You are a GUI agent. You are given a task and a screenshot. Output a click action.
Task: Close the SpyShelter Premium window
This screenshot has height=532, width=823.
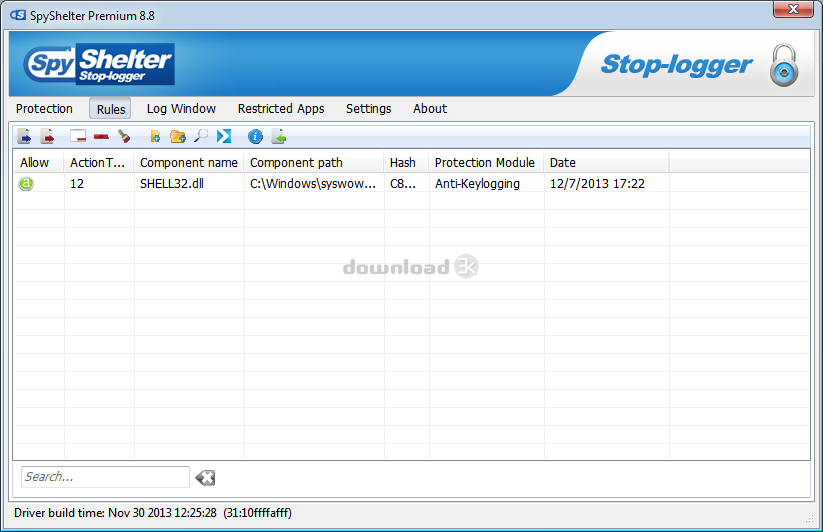pos(793,9)
